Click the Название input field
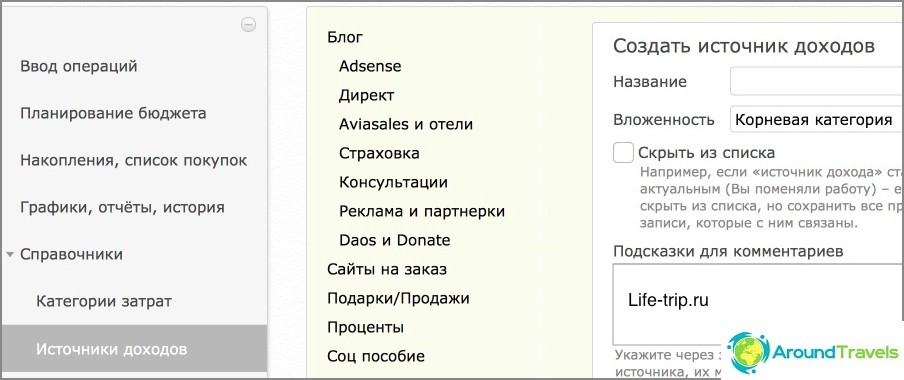Image resolution: width=904 pixels, height=380 pixels. click(x=816, y=81)
